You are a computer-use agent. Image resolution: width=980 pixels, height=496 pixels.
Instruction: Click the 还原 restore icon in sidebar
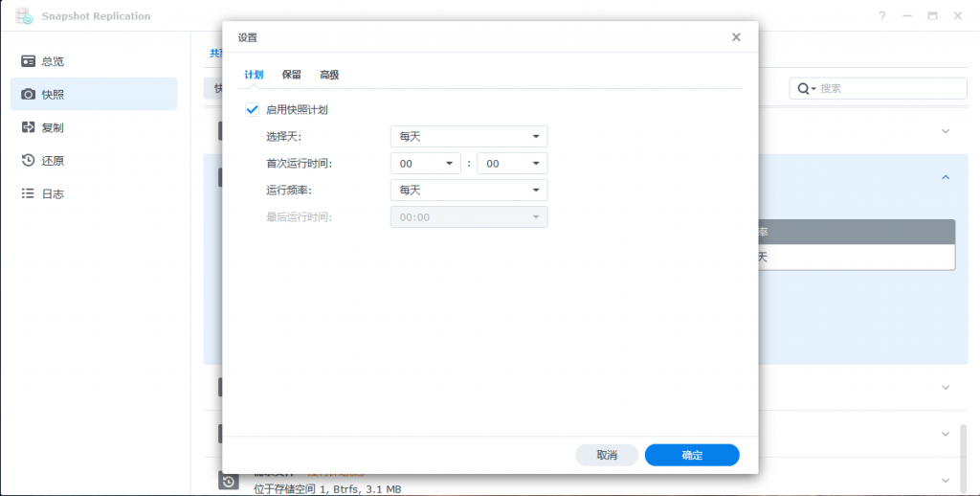(29, 161)
